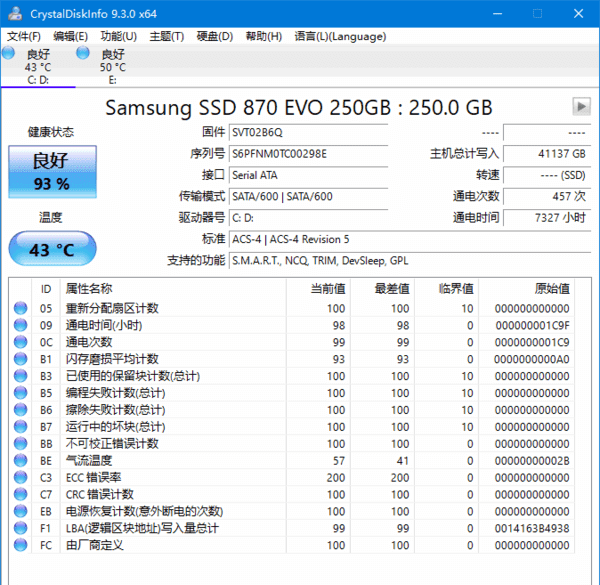Select the LBA(逻辑区块地址)写入量总计 attribute name
The width and height of the screenshot is (600, 585).
tap(142, 528)
